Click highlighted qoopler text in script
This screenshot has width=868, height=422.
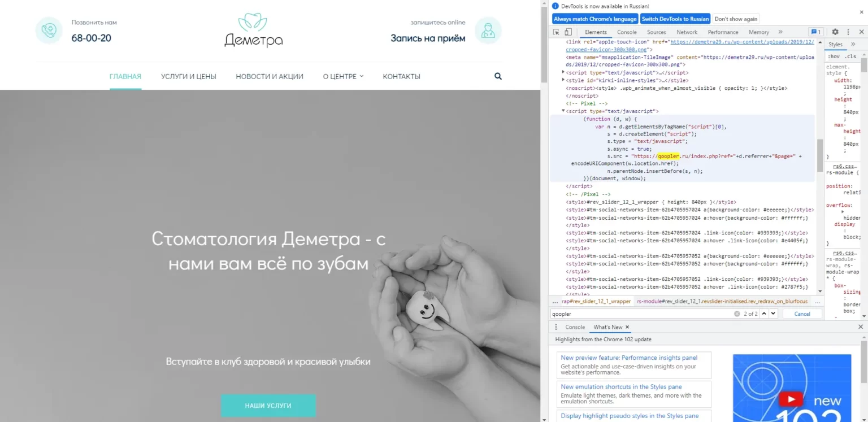pos(668,156)
